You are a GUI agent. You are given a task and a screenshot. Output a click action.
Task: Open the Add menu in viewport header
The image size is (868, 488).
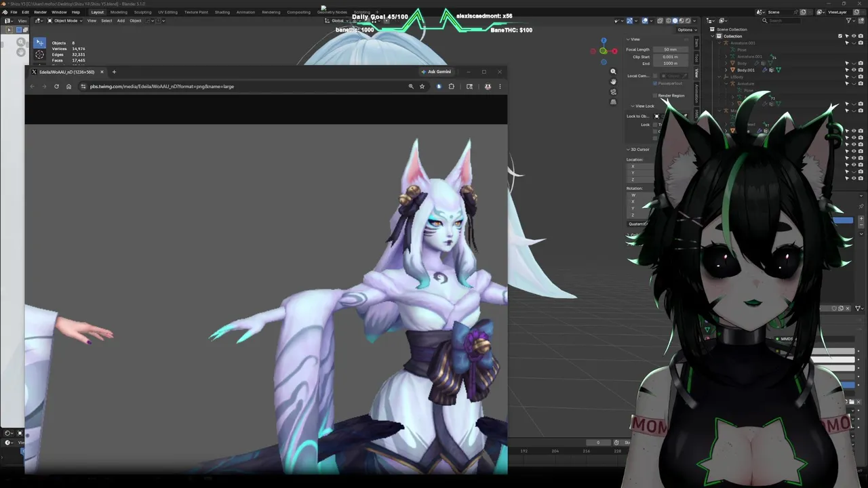pyautogui.click(x=121, y=20)
